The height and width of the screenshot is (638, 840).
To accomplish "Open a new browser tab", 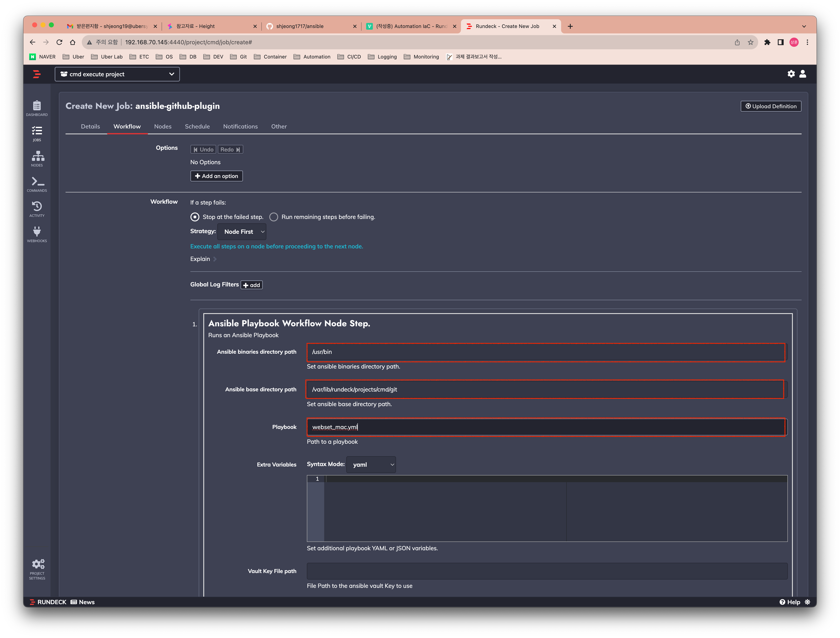I will (570, 26).
